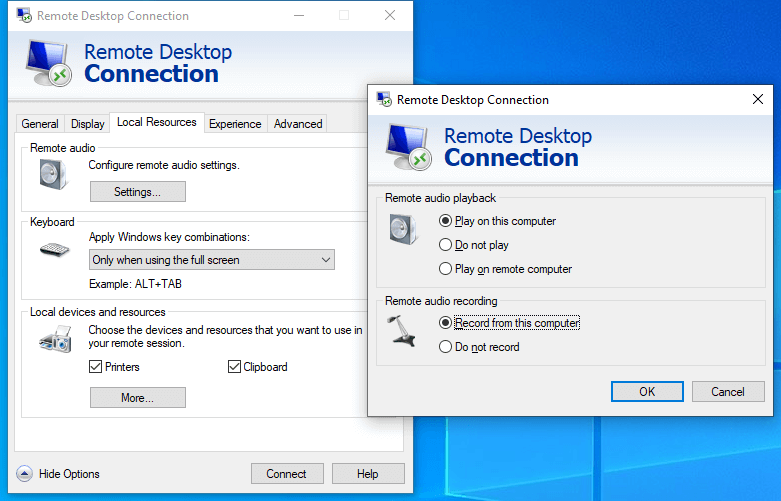Screen dimensions: 781x501
Task: Click the Remote Desktop computer logo in dialog
Action: [x=410, y=147]
